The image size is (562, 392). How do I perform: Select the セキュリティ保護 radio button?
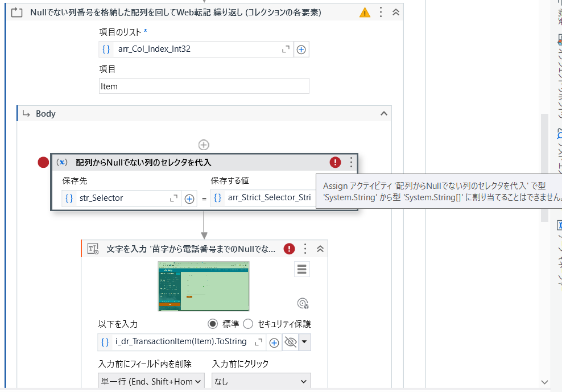(248, 324)
